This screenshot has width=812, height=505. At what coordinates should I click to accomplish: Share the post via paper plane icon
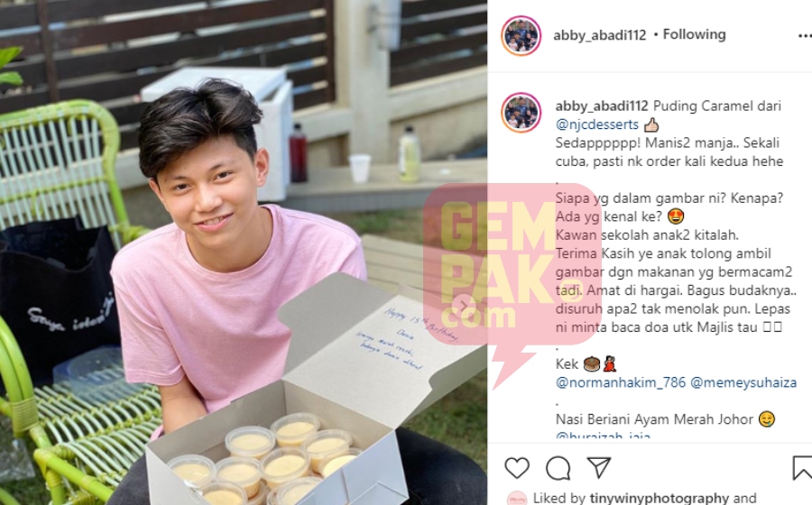click(599, 467)
